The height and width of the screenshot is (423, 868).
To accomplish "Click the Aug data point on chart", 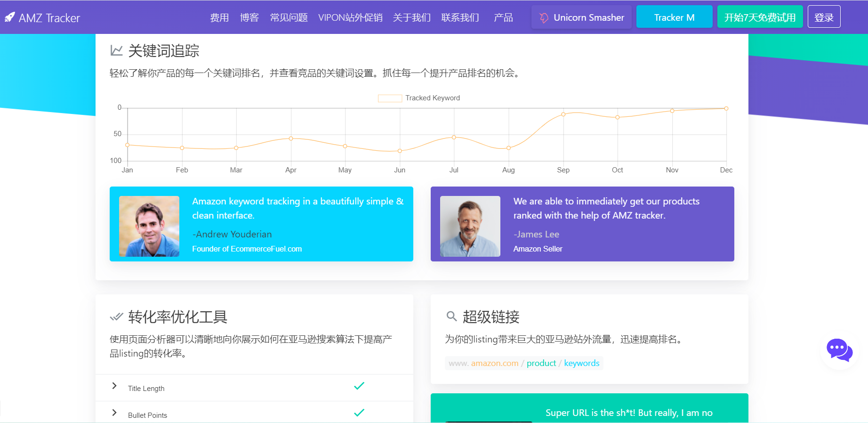I will coord(508,148).
